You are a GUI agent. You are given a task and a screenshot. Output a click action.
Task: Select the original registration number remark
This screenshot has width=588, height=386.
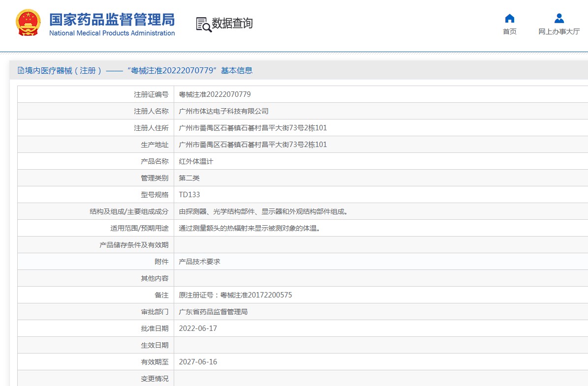click(x=235, y=295)
